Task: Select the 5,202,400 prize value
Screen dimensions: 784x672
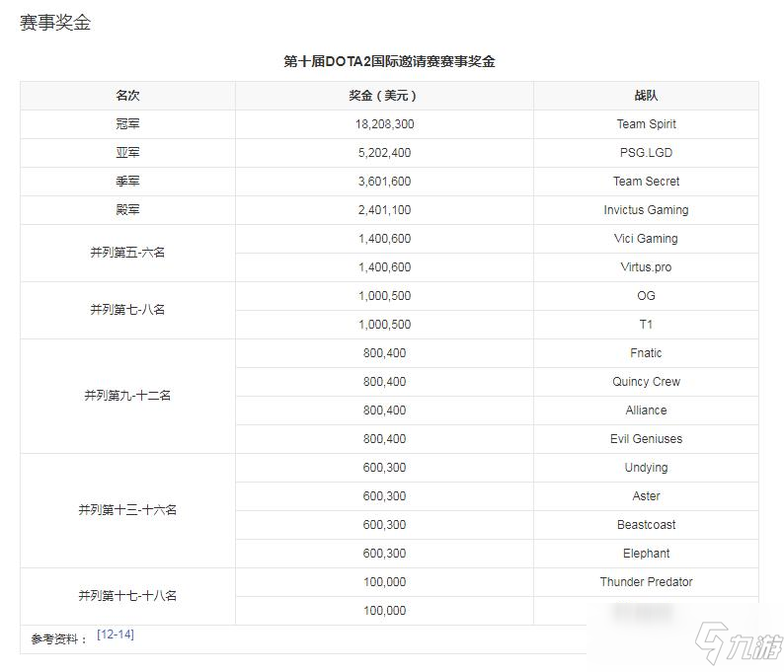Action: click(384, 152)
